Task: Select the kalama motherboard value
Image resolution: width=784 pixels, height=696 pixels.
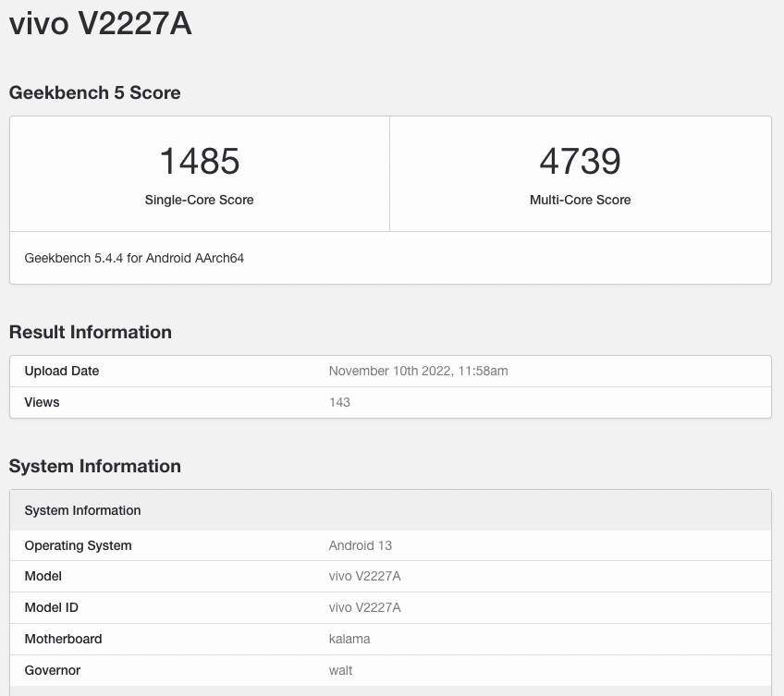Action: point(349,639)
